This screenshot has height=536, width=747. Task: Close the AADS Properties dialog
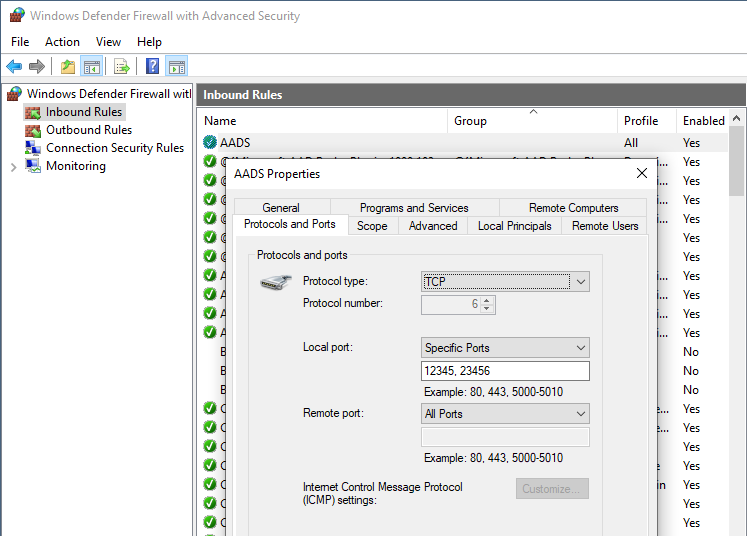point(642,173)
